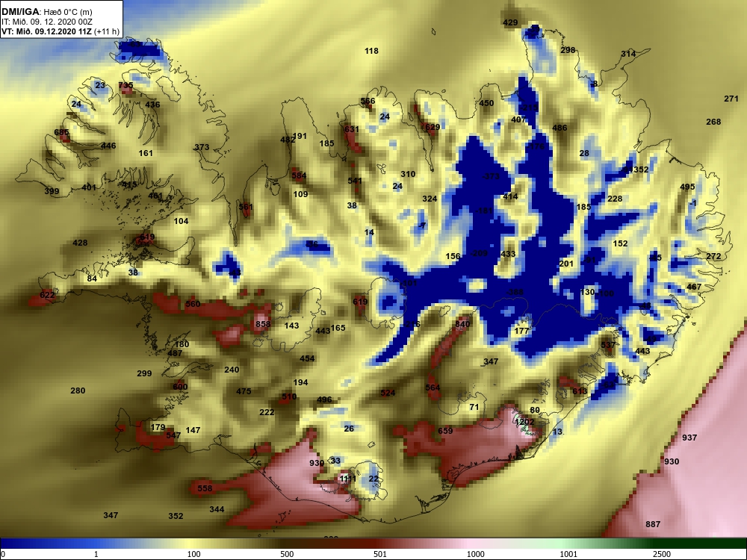This screenshot has height=560, width=747.
Task: Click the map value '495'
Action: point(687,187)
